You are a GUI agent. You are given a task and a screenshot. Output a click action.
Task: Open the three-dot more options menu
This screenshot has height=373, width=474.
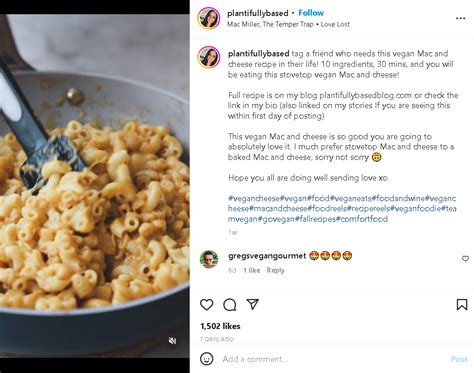pos(460,18)
